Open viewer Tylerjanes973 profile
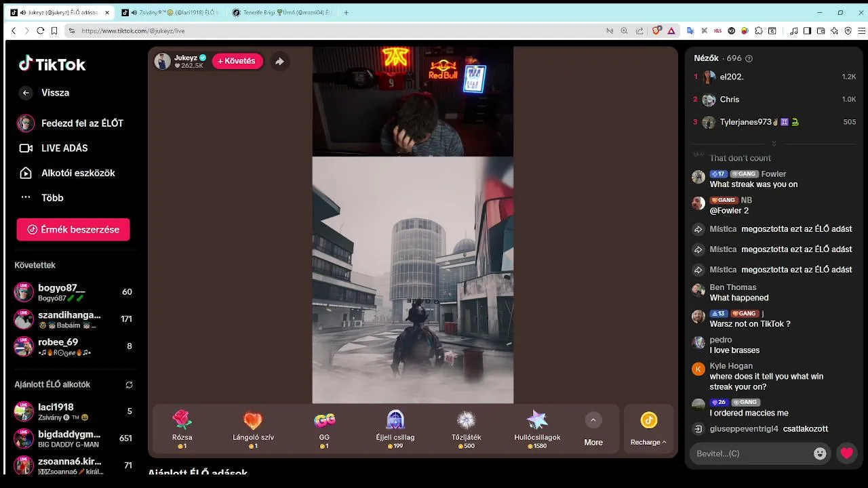 [774, 122]
